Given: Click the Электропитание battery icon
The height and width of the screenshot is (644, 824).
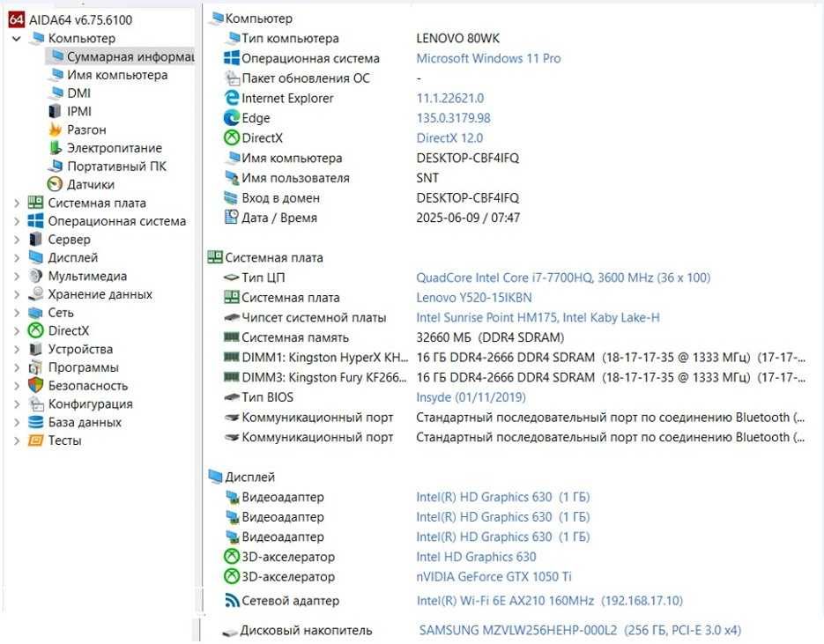Looking at the screenshot, I should coord(56,148).
